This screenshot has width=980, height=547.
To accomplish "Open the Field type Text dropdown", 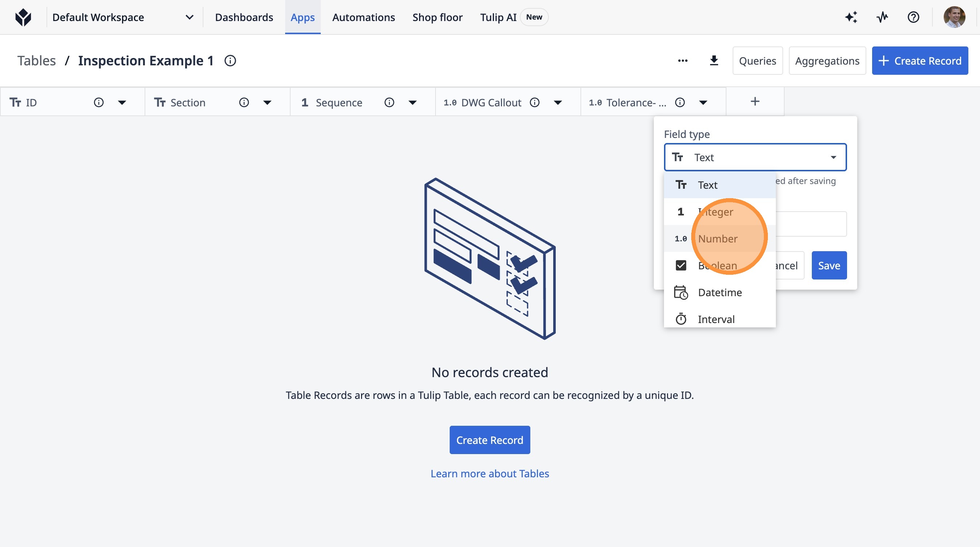I will pyautogui.click(x=755, y=157).
